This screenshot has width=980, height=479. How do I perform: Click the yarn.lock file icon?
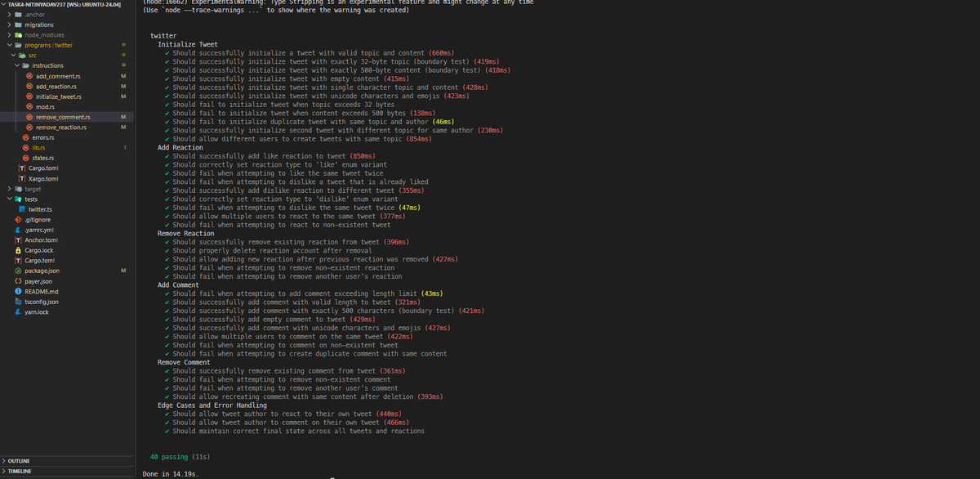coord(18,311)
